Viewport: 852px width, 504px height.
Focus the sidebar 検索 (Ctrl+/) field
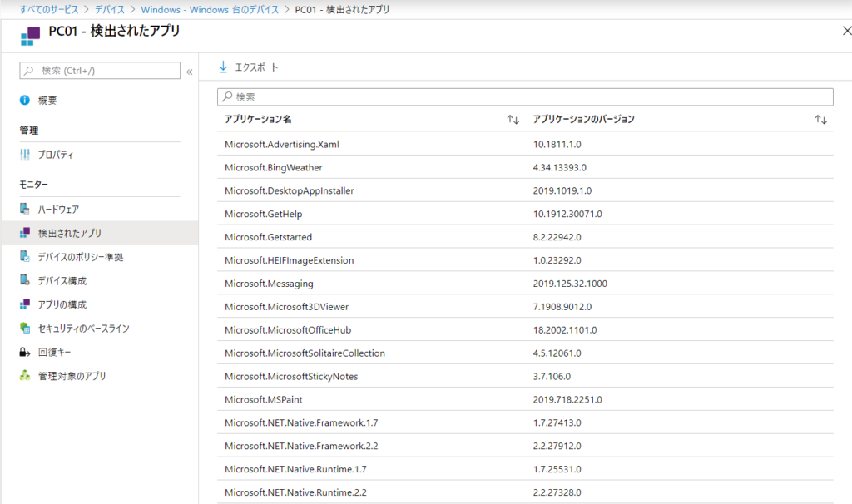click(x=100, y=71)
